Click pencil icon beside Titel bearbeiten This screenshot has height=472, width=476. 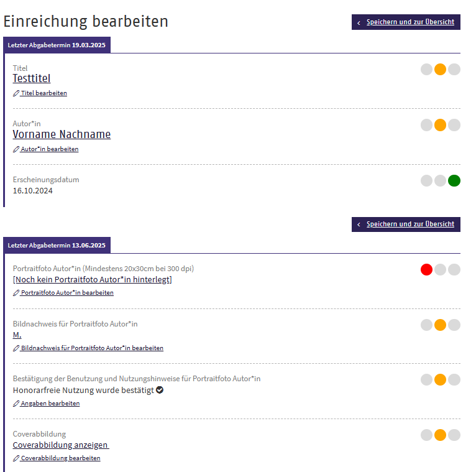tap(16, 93)
